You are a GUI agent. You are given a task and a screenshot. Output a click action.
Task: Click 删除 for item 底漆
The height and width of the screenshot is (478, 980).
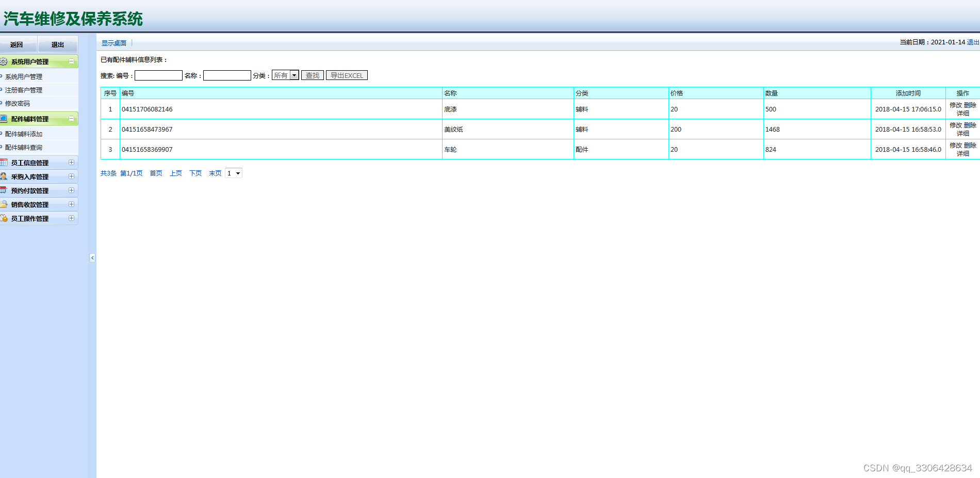tap(970, 105)
